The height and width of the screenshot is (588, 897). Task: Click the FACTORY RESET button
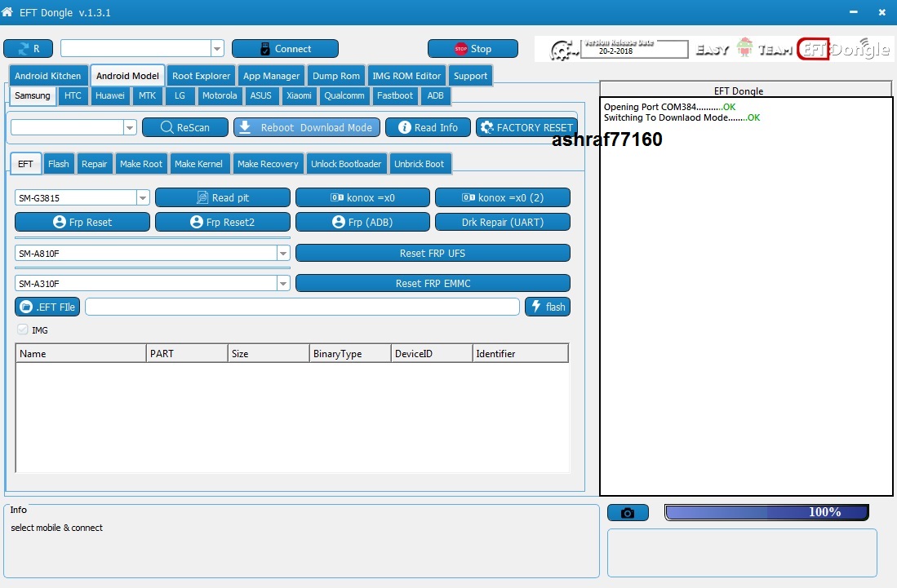coord(526,127)
